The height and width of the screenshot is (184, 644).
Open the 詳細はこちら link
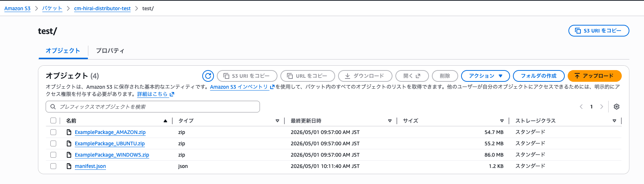coord(153,94)
